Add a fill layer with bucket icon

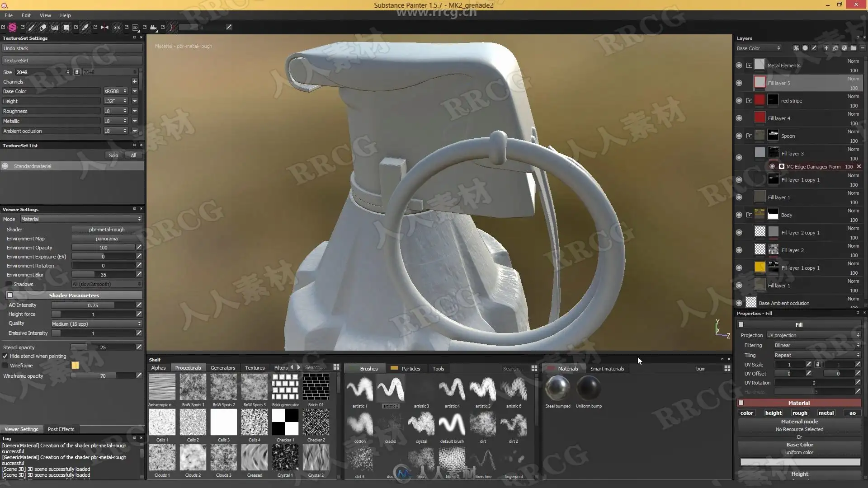[x=835, y=48]
